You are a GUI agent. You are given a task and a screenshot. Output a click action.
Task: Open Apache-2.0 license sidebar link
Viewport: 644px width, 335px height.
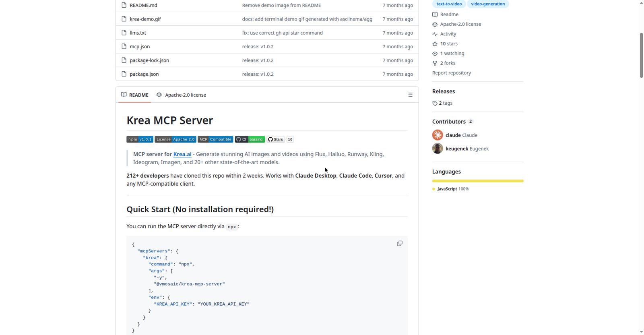[456, 24]
